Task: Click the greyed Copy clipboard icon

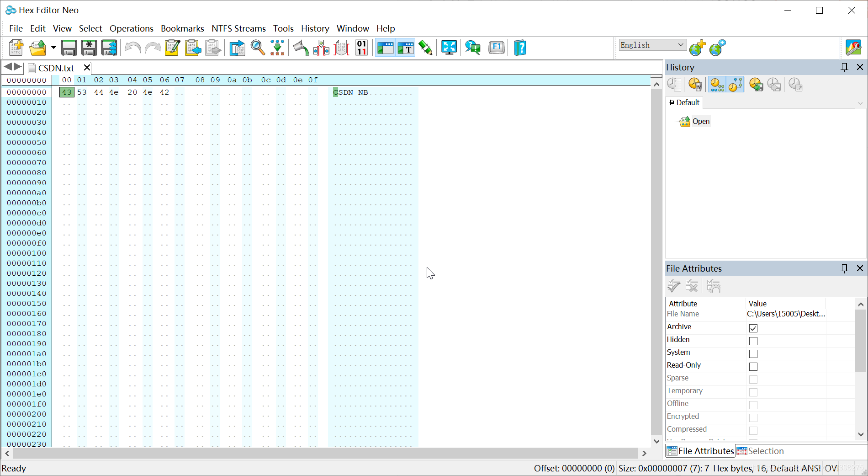Action: pos(213,48)
